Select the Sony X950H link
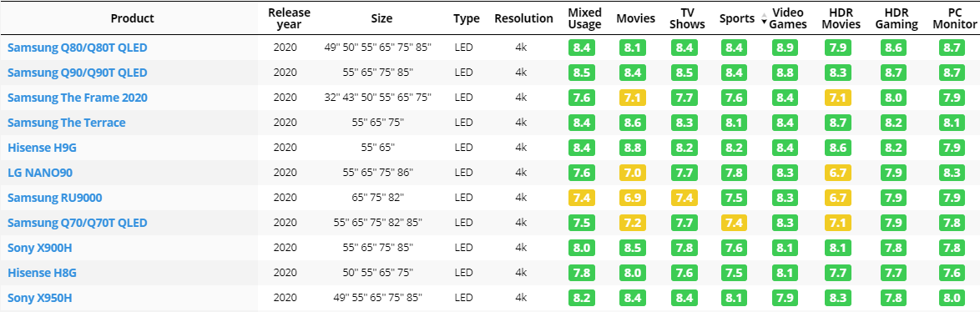The height and width of the screenshot is (312, 980). coord(39,298)
